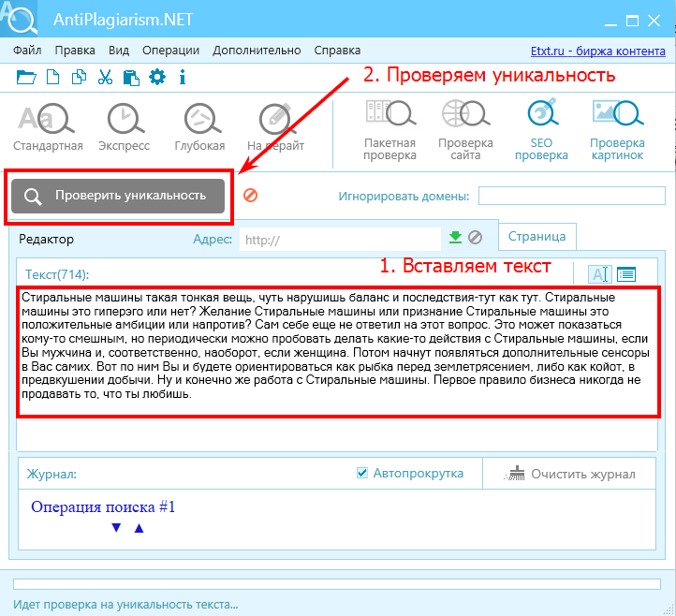Switch to the Страница tab
This screenshot has width=676, height=616.
[x=536, y=237]
